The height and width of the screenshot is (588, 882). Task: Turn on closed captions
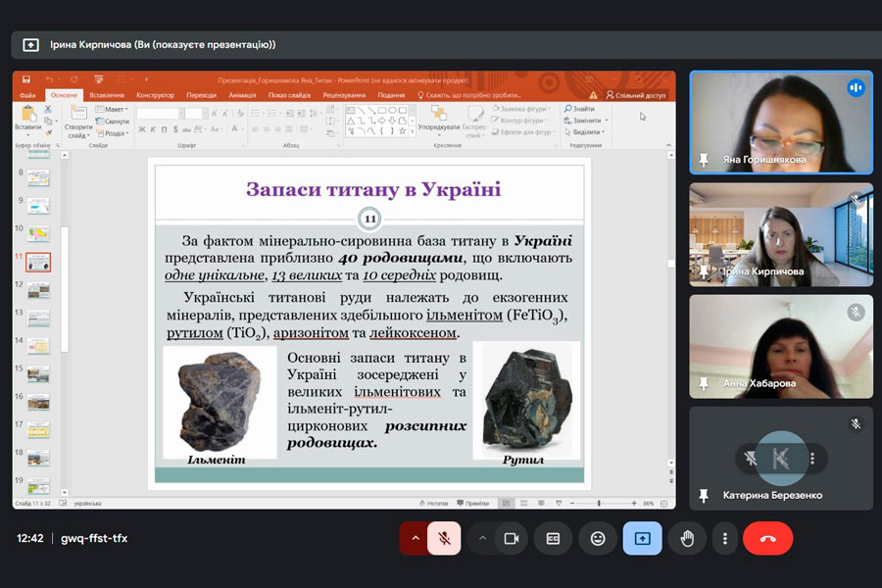(x=554, y=538)
